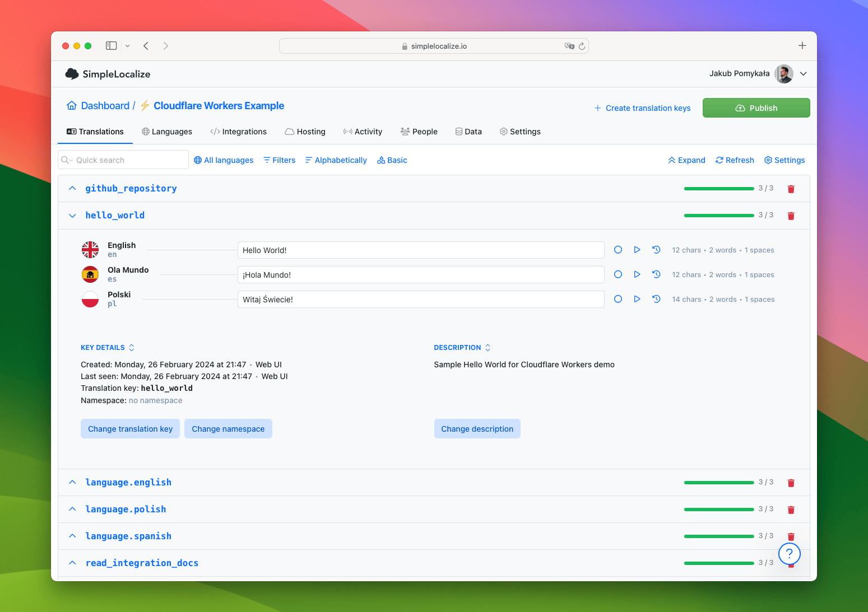Open the Filters option
Viewport: 868px width, 612px height.
pos(279,160)
